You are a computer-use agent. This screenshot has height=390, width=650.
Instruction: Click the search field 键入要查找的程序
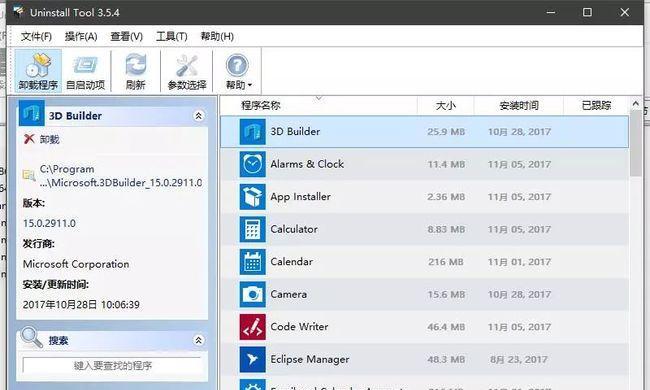click(x=112, y=366)
